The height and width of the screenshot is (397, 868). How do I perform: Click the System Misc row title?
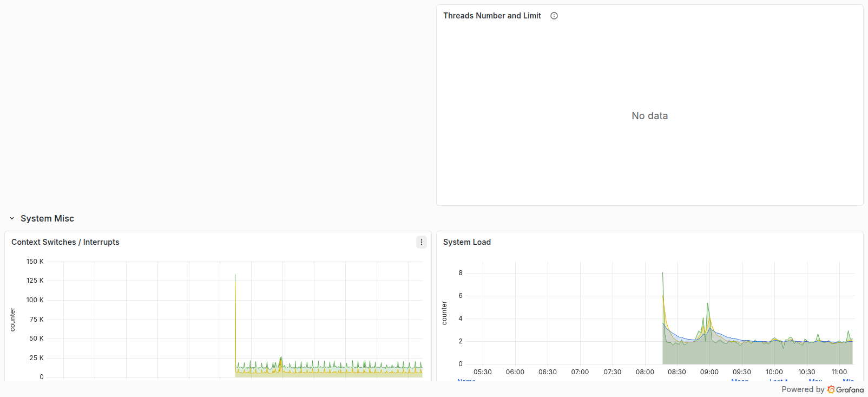pyautogui.click(x=47, y=218)
